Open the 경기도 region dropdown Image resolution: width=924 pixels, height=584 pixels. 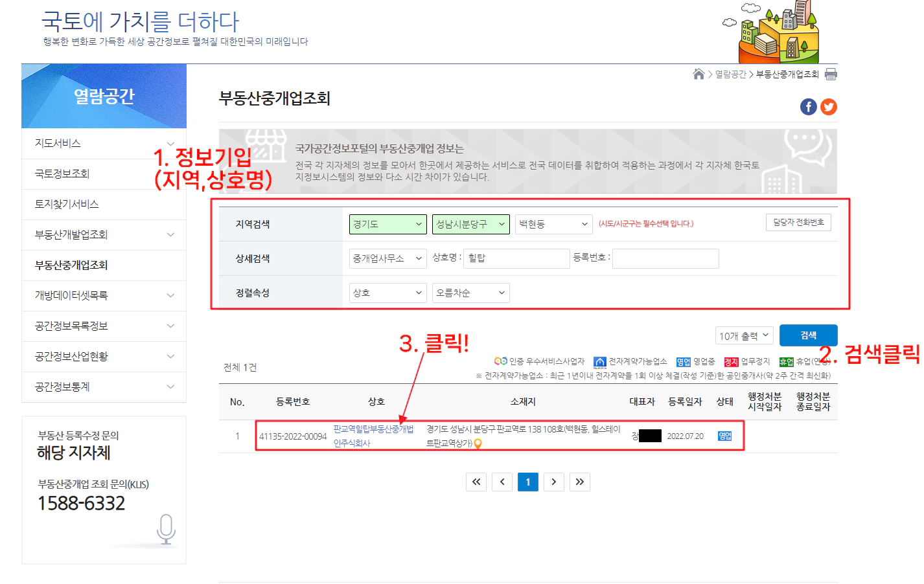coord(387,223)
